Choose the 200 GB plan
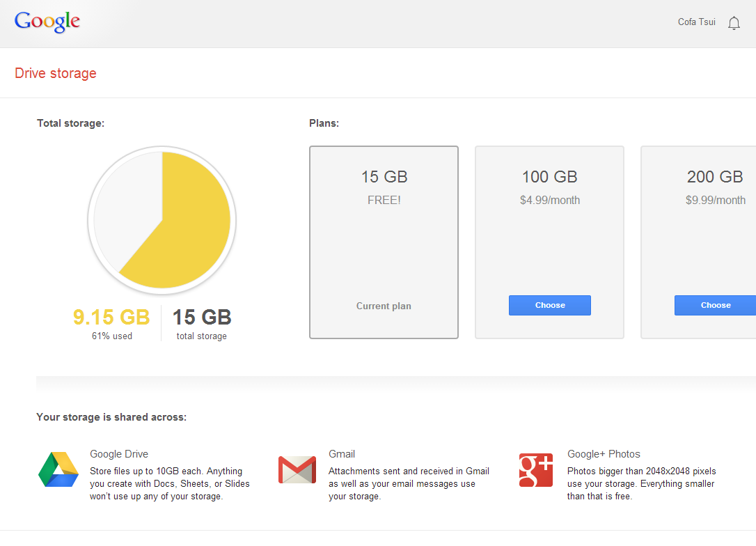This screenshot has height=546, width=756. [715, 305]
